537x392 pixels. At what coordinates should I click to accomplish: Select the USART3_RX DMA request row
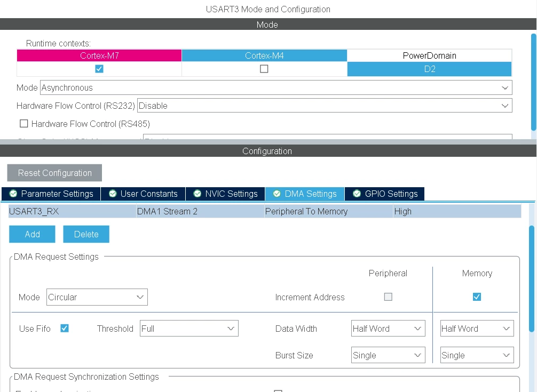click(265, 211)
